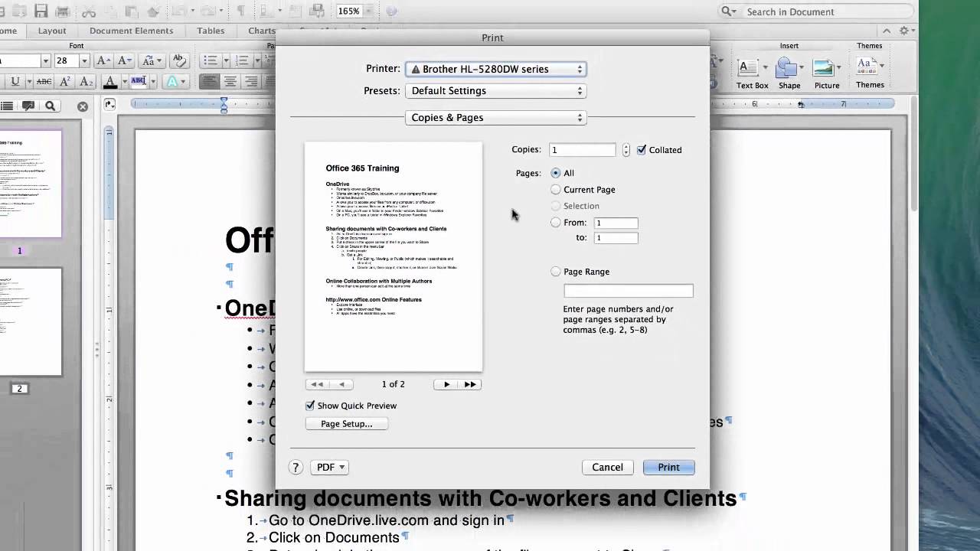Viewport: 980px width, 551px height.
Task: Close the sidebar with the X icon
Action: tap(83, 106)
